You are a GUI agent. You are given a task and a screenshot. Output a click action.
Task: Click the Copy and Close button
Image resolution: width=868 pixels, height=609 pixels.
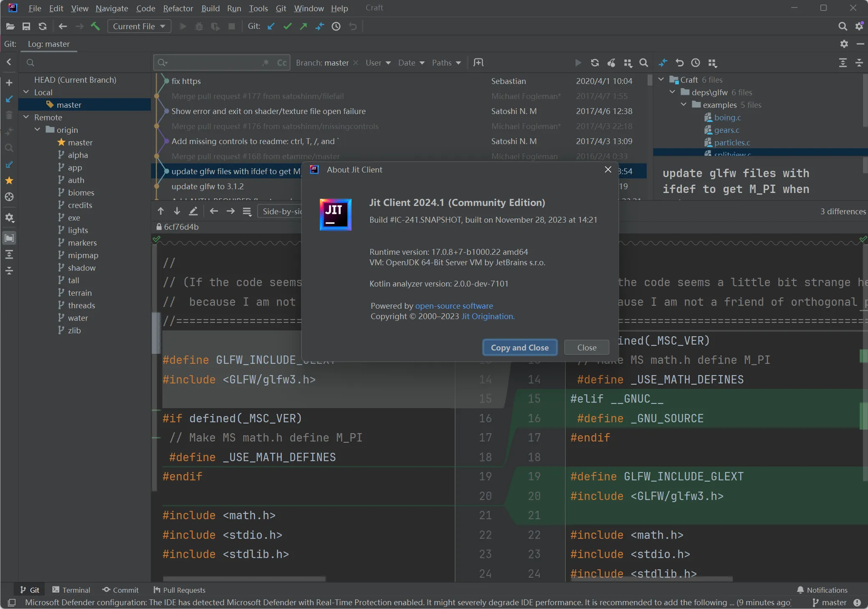pyautogui.click(x=520, y=348)
